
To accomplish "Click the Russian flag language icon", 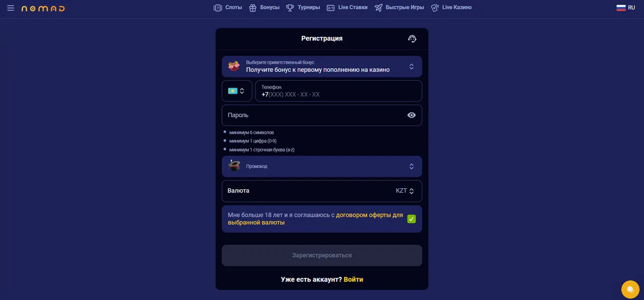I will [621, 8].
